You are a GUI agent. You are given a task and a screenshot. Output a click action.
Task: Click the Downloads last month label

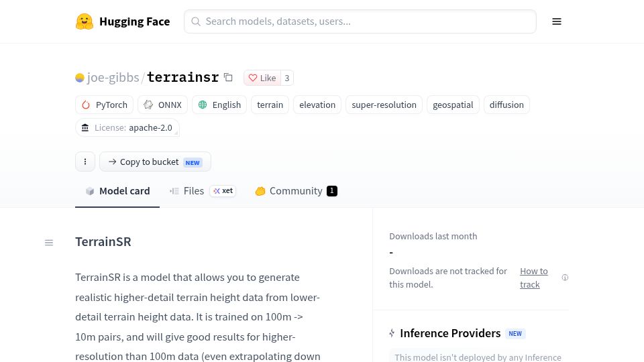(433, 237)
